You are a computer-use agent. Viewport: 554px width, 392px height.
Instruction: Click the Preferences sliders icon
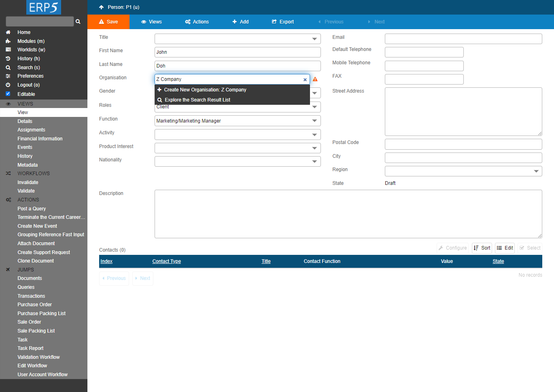[8, 76]
